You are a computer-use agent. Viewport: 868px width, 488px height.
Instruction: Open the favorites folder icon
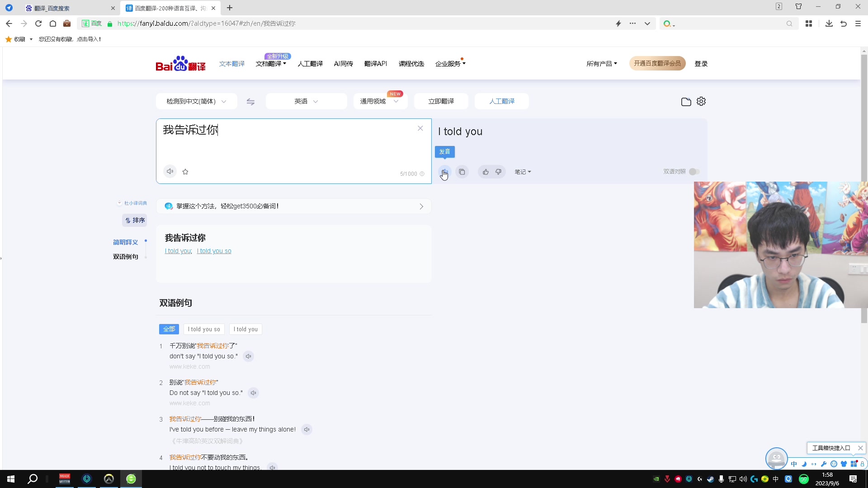coord(686,102)
